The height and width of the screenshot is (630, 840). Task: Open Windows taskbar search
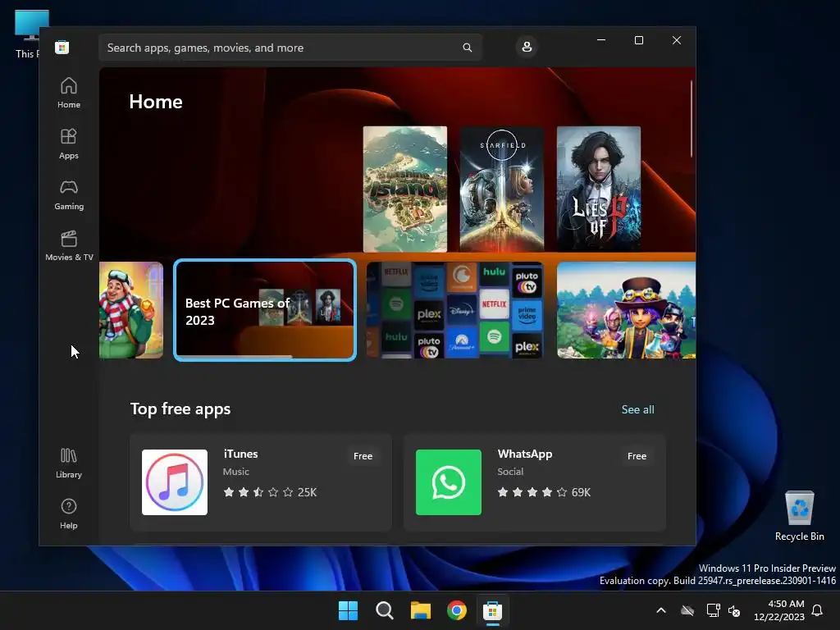click(x=385, y=610)
